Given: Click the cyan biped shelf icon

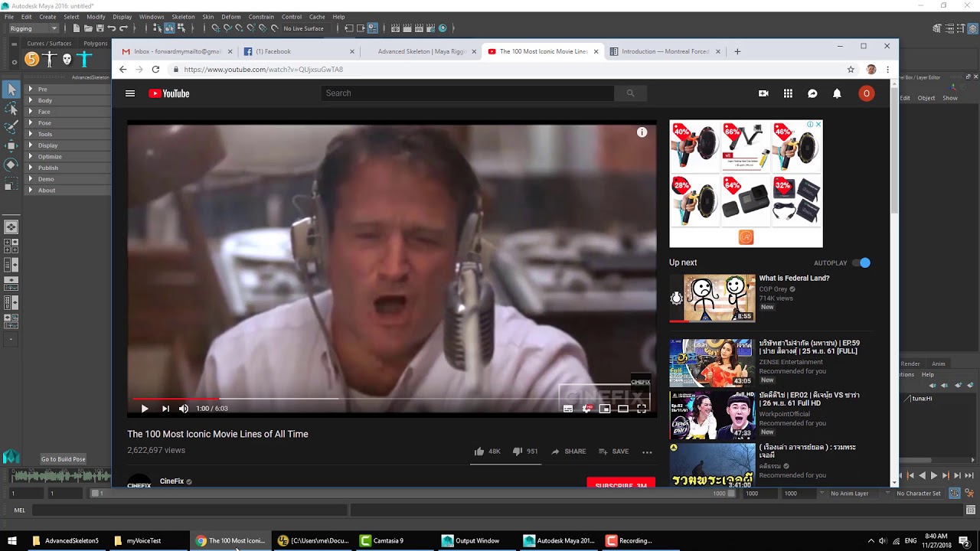Looking at the screenshot, I should tap(84, 59).
